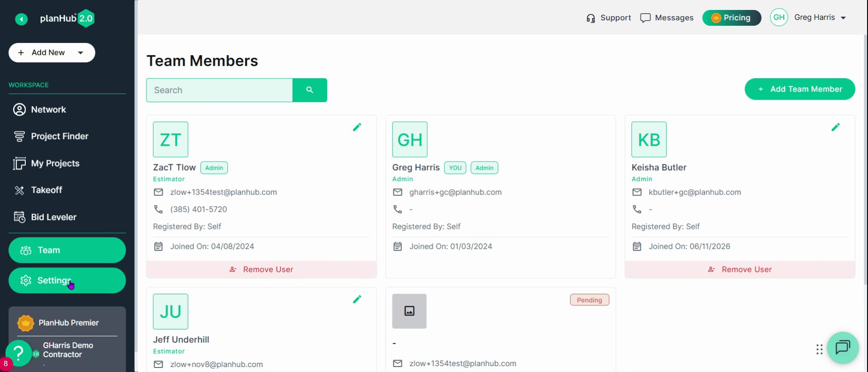This screenshot has width=868, height=372.
Task: Click the Admin badge beside Greg Harris
Action: (484, 168)
